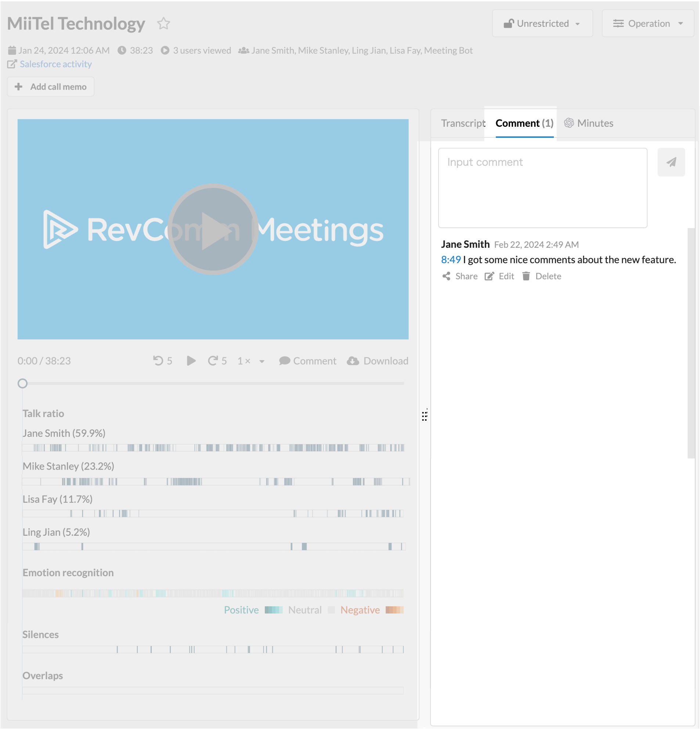Open the Unrestricted access dropdown
Screen dimensions: 700x729
(542, 24)
